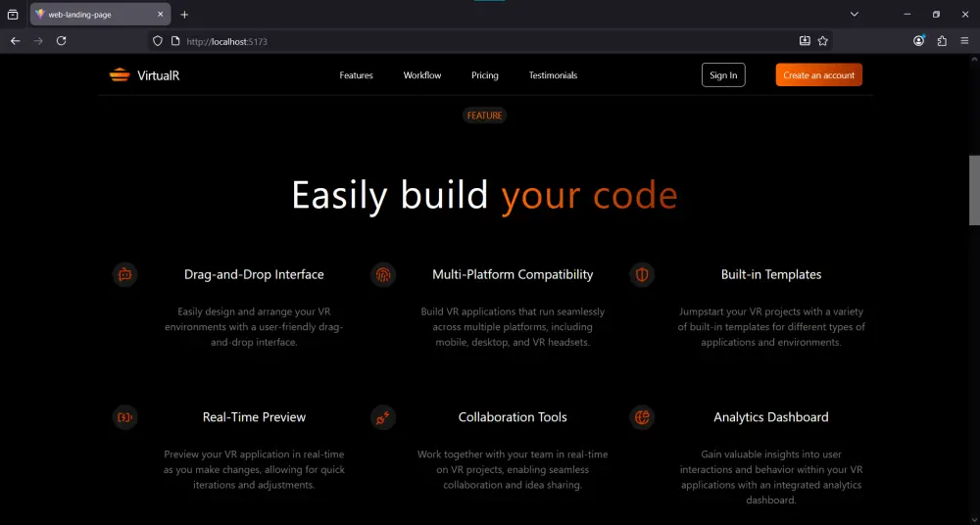Image resolution: width=980 pixels, height=525 pixels.
Task: Click the VirtualR brand name
Action: click(158, 75)
